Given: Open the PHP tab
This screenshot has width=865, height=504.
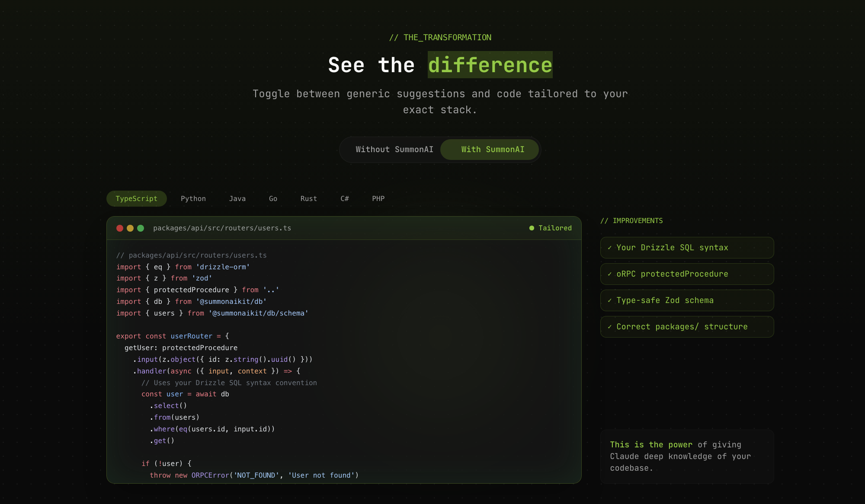Looking at the screenshot, I should click(x=378, y=199).
